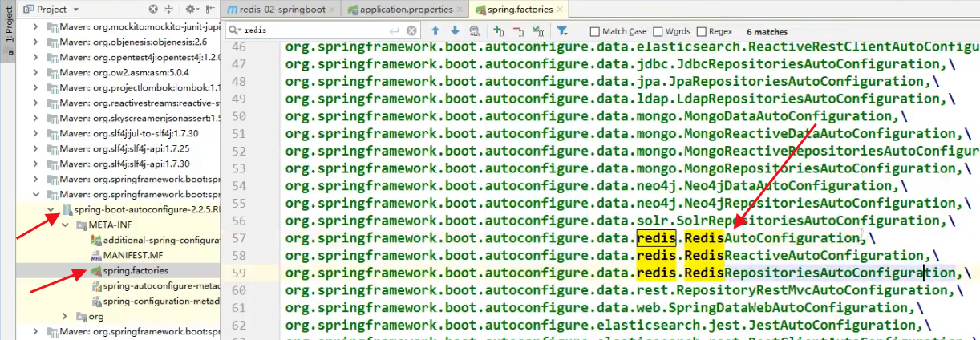Click the search history magnifier icon
980x340 pixels.
233,30
